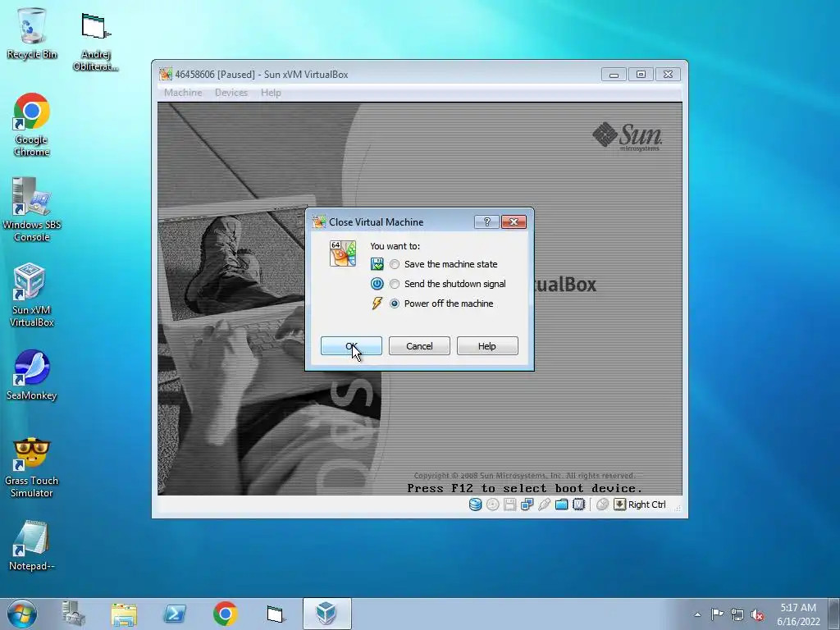Click the Action Center flag tray icon
This screenshot has width=840, height=630.
point(717,614)
